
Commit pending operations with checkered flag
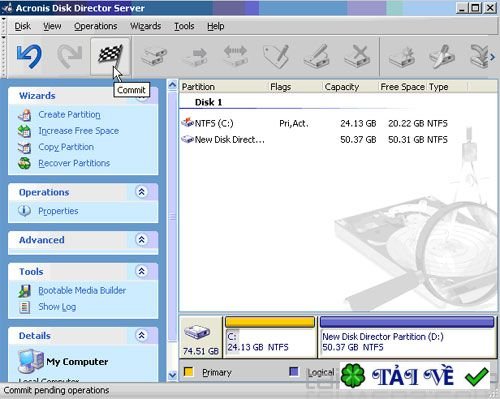click(x=110, y=56)
